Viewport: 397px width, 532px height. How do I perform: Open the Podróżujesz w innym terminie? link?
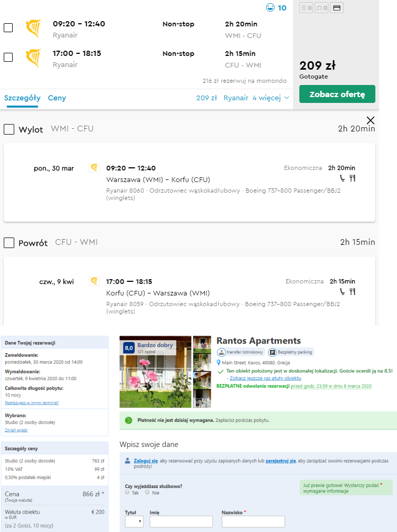click(32, 403)
